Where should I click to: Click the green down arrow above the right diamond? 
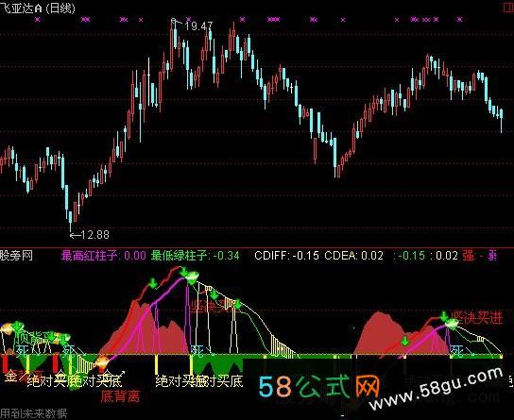444,316
